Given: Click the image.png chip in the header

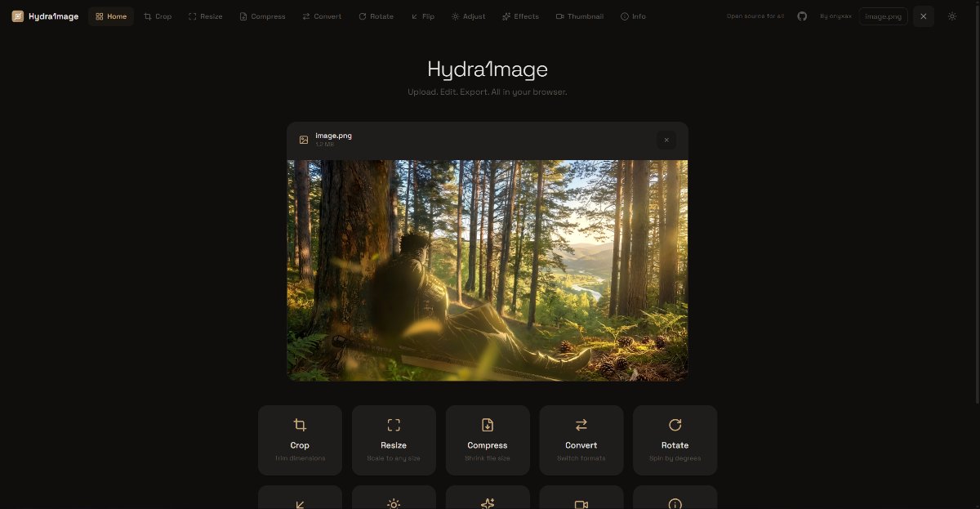Looking at the screenshot, I should pyautogui.click(x=883, y=16).
